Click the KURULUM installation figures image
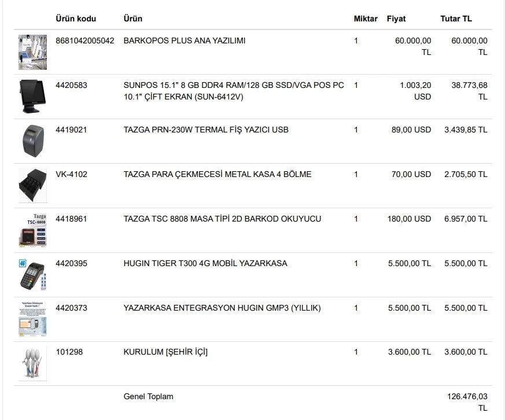 (32, 363)
